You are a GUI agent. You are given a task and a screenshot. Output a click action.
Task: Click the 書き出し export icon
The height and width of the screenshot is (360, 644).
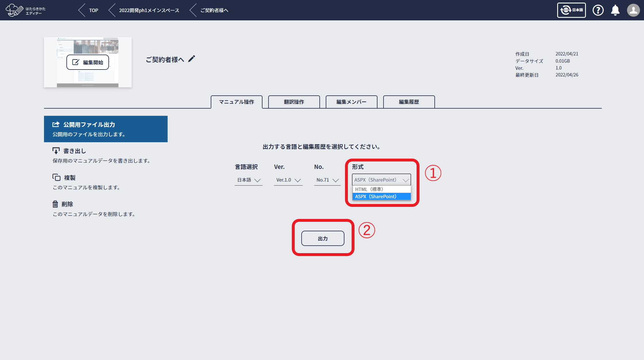pyautogui.click(x=56, y=151)
